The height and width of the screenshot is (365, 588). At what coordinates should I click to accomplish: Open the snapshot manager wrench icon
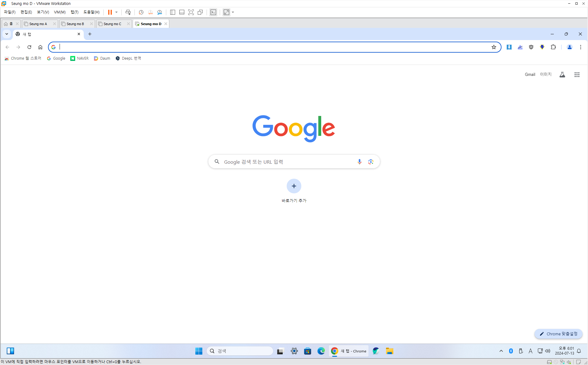(160, 12)
